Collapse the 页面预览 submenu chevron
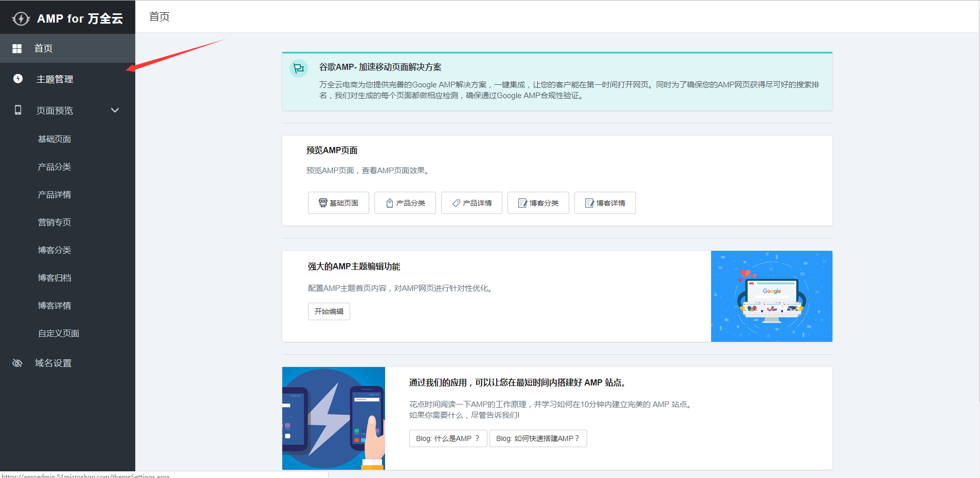Screen dimensions: 980x478 pos(115,110)
